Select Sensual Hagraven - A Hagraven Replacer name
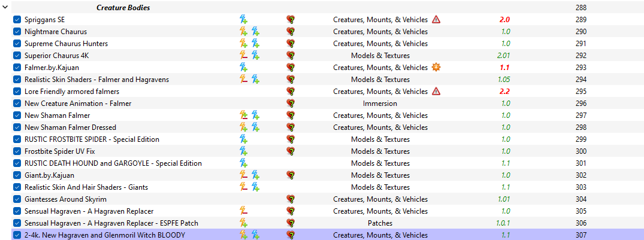The image size is (644, 240). click(x=89, y=211)
